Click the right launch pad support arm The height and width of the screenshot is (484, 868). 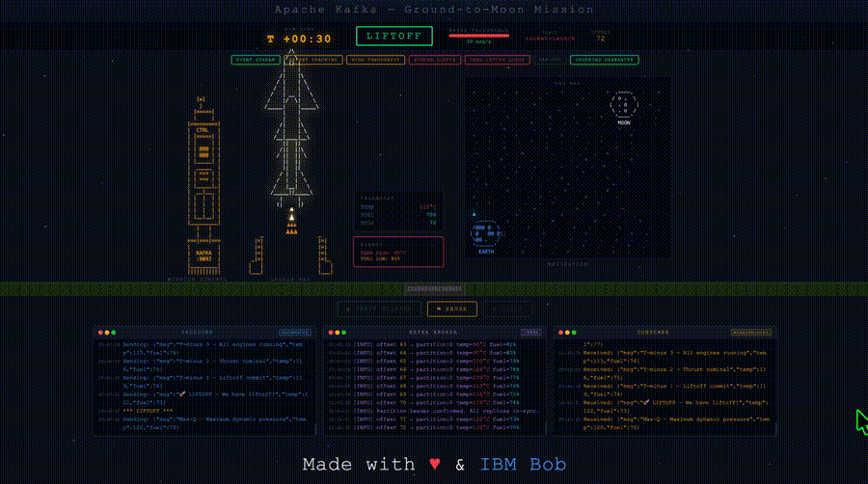coord(325,255)
